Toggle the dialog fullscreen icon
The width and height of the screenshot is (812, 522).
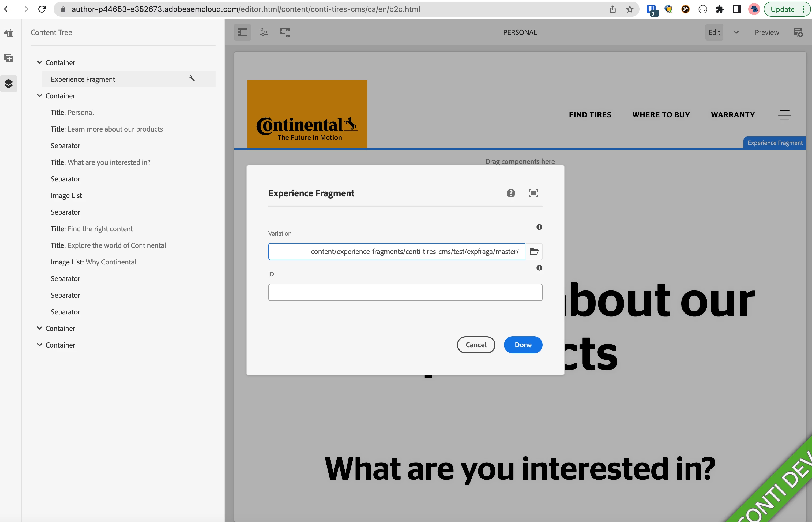point(533,193)
